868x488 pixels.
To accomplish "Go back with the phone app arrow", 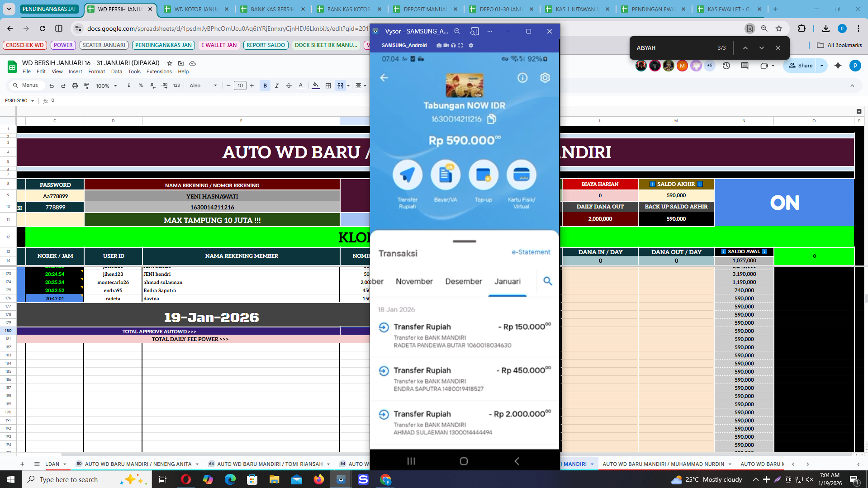I will [384, 78].
